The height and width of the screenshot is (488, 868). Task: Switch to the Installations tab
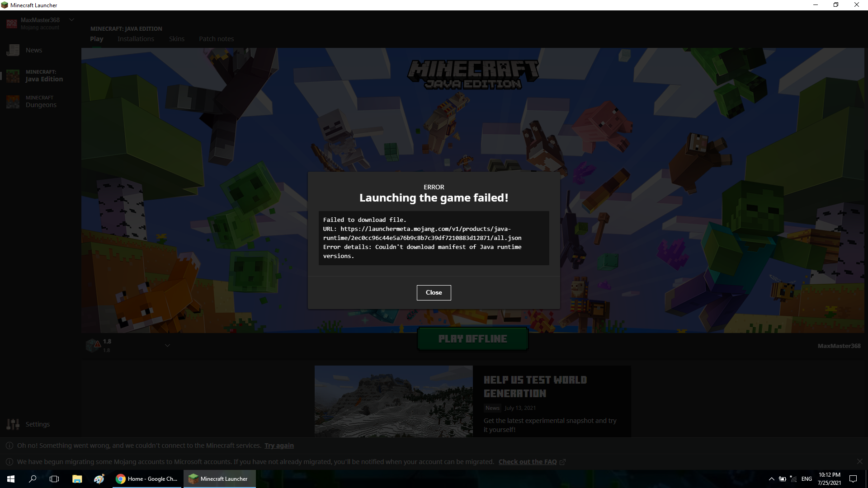point(136,39)
